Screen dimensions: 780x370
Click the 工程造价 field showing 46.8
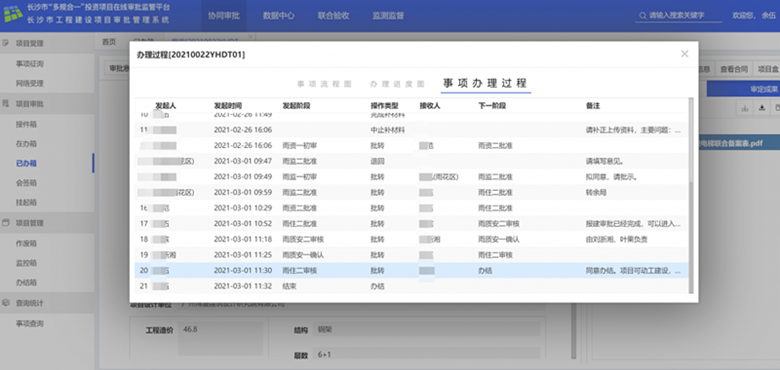pos(220,338)
